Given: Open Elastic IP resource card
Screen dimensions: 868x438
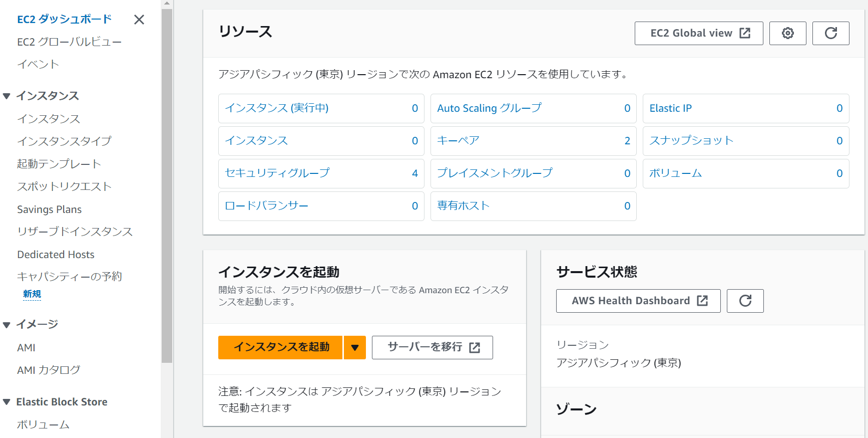Looking at the screenshot, I should click(746, 108).
